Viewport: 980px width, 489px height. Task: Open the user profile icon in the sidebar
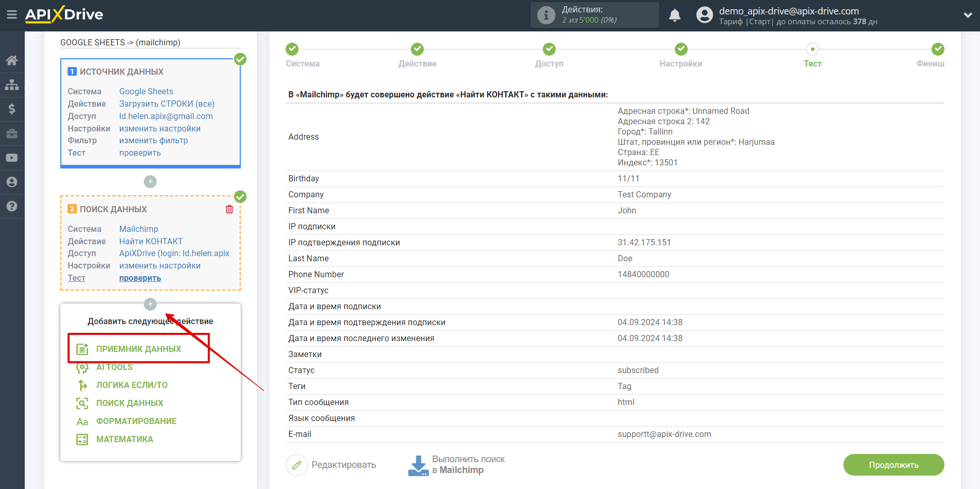(12, 182)
